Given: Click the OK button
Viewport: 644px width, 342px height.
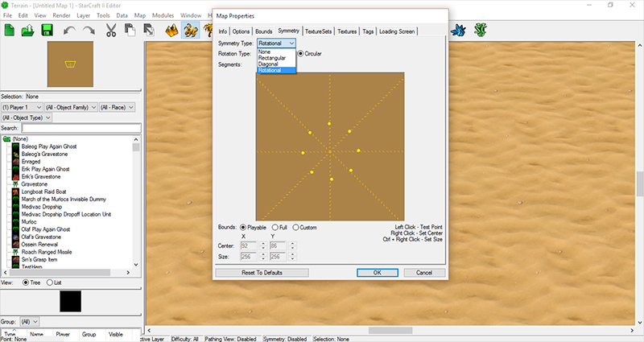Looking at the screenshot, I should (x=377, y=273).
